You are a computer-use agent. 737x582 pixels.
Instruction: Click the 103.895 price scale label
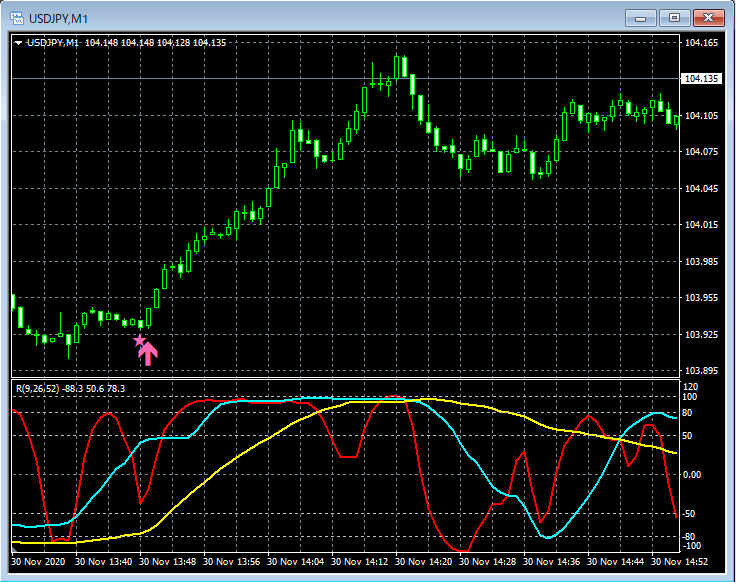pyautogui.click(x=701, y=371)
